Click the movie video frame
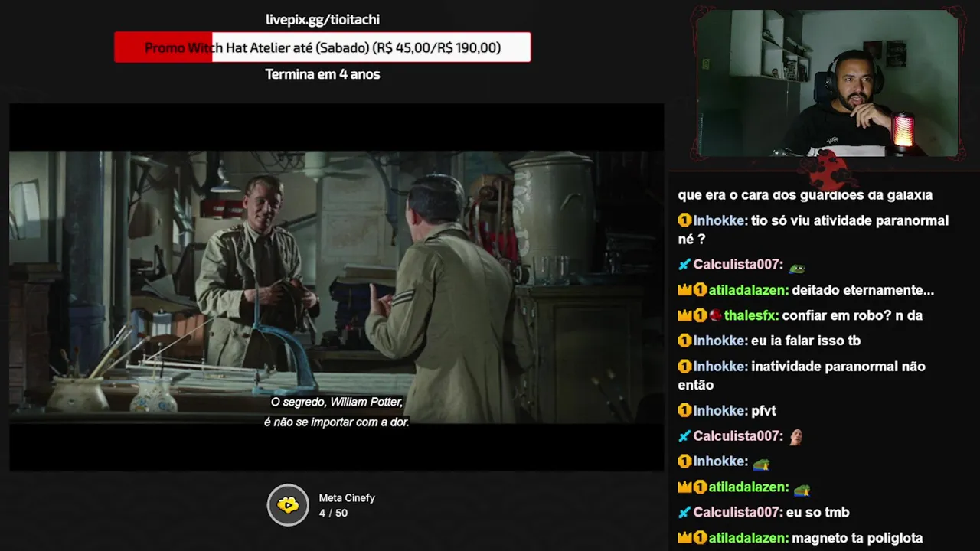 point(336,287)
